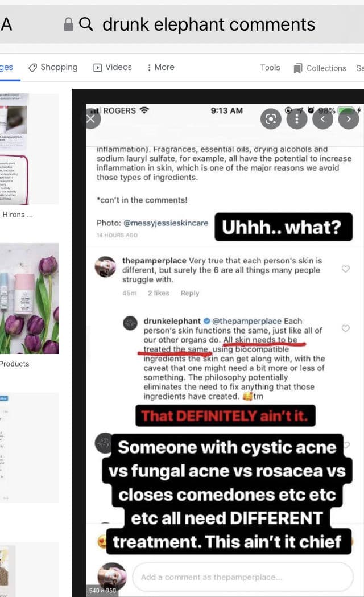Expand the More search filters menu

161,67
